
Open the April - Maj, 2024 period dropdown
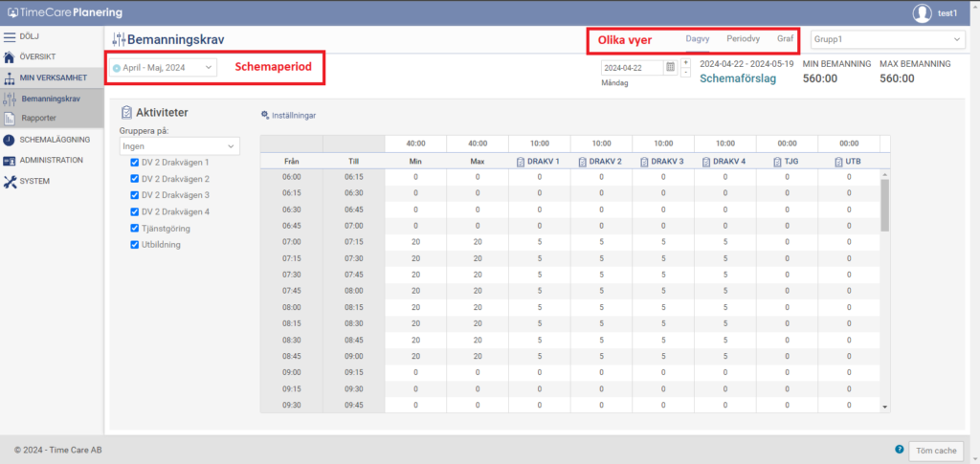click(x=163, y=68)
